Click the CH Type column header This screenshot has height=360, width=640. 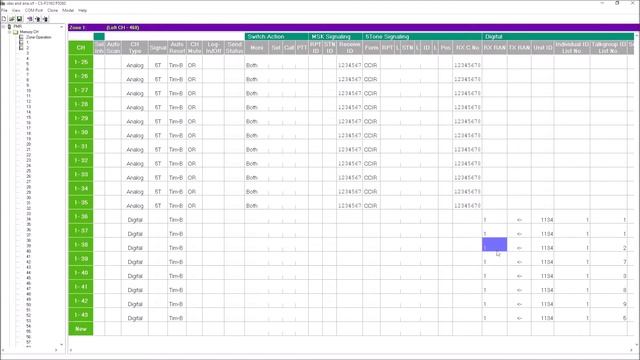pyautogui.click(x=135, y=48)
